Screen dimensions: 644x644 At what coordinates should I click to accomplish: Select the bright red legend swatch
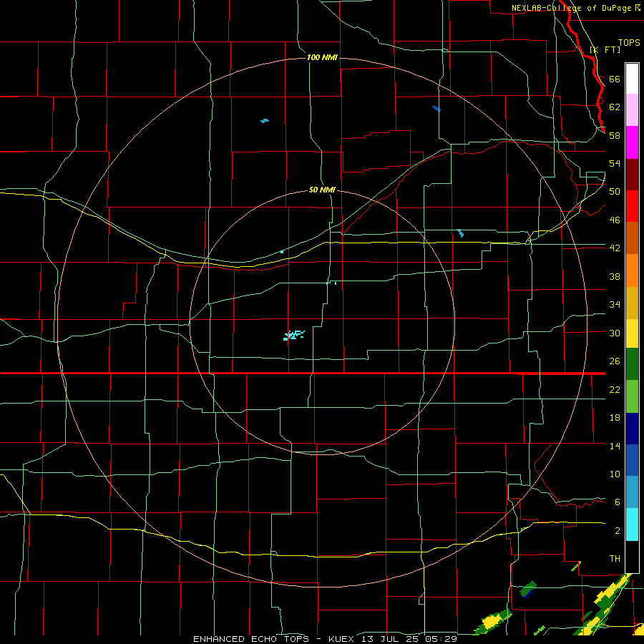point(632,206)
